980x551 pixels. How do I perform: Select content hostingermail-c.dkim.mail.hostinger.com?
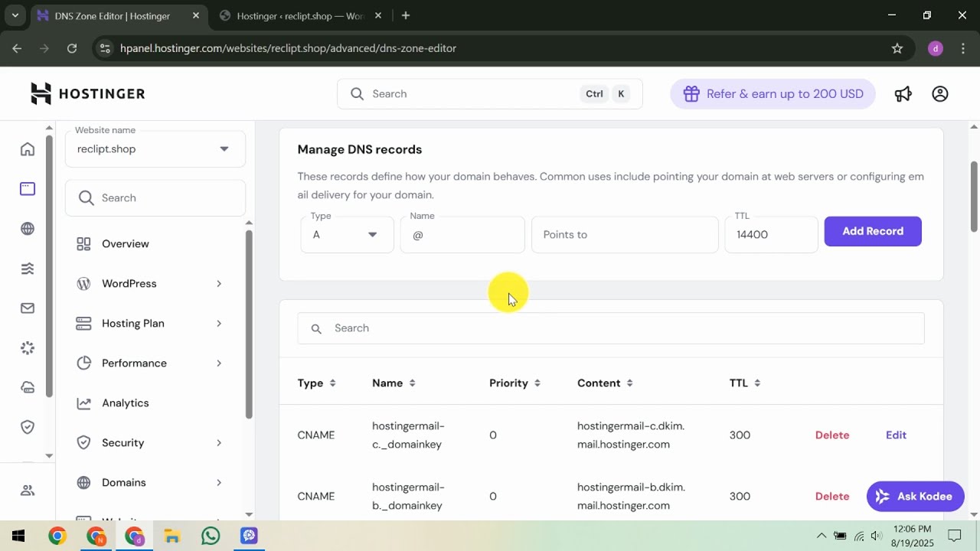[631, 435]
